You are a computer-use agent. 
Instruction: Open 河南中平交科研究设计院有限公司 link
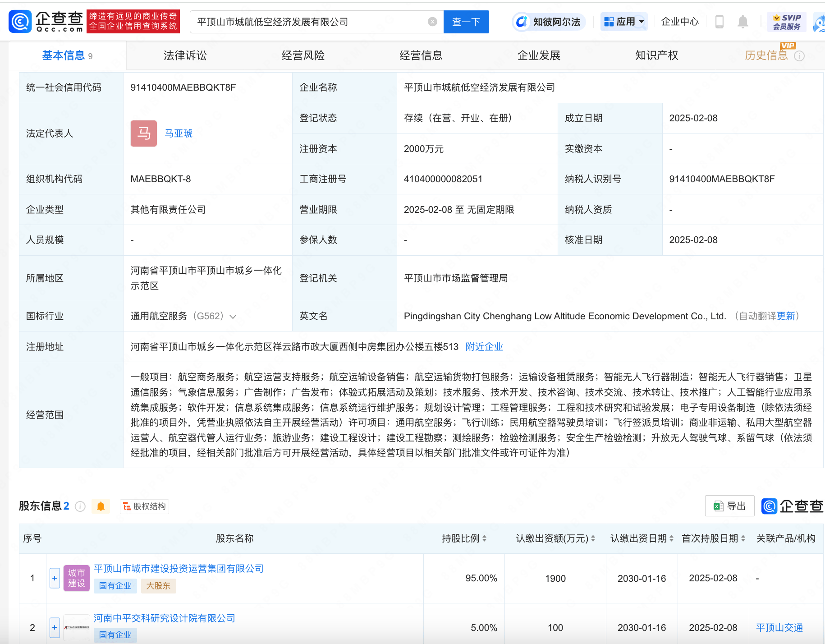pyautogui.click(x=165, y=618)
